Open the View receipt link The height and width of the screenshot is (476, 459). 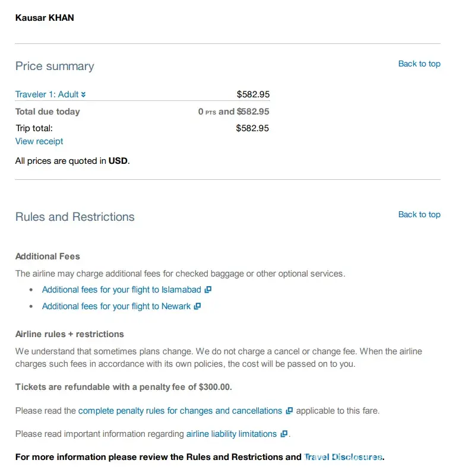(x=39, y=141)
